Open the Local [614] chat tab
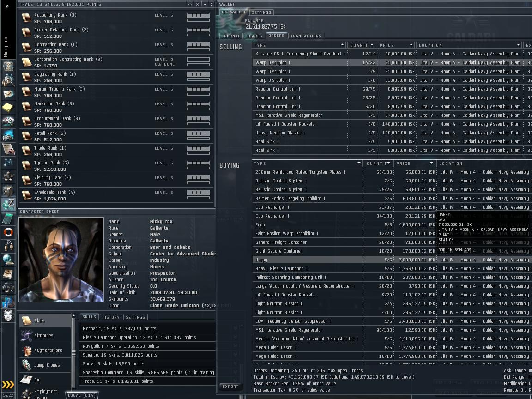The height and width of the screenshot is (399, 532). [81, 395]
